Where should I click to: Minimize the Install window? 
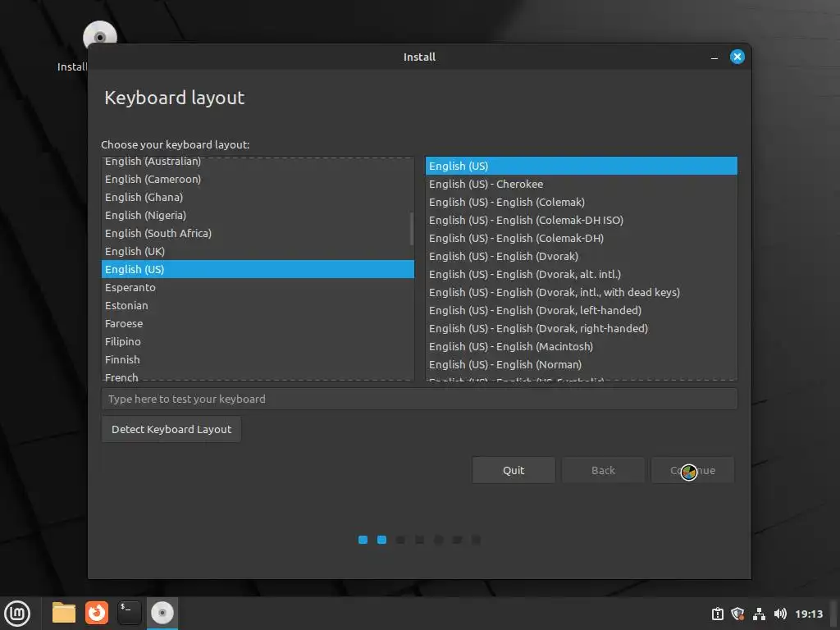click(x=714, y=57)
